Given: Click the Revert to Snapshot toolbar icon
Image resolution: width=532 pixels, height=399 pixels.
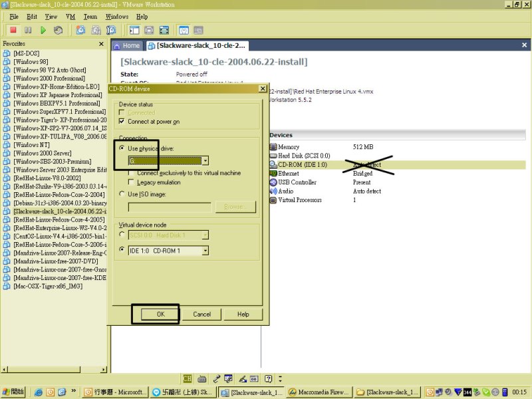Looking at the screenshot, I should 96,30.
